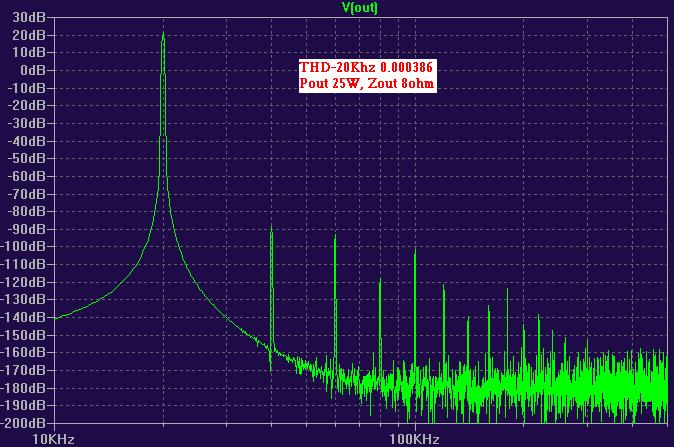Viewport: 674px width, 447px height.
Task: Click the -10dB axis label
Action: coord(27,88)
